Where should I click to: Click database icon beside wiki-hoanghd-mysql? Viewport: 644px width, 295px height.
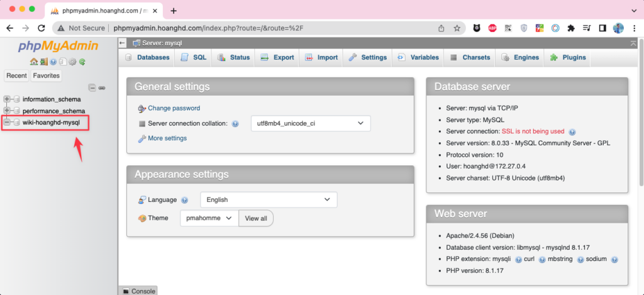click(16, 123)
